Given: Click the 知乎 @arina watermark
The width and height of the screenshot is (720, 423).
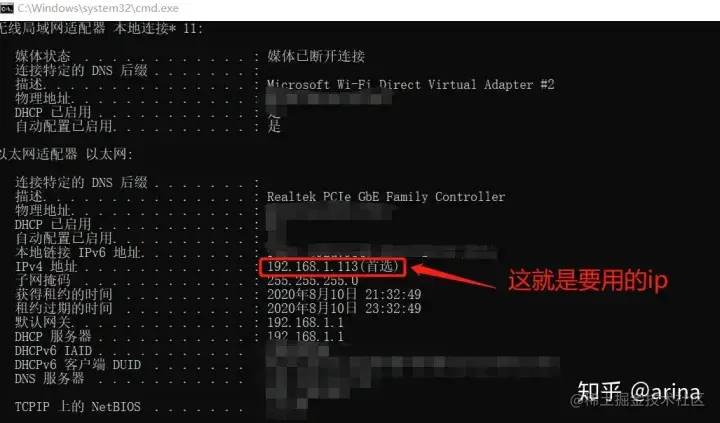Looking at the screenshot, I should coord(639,392).
